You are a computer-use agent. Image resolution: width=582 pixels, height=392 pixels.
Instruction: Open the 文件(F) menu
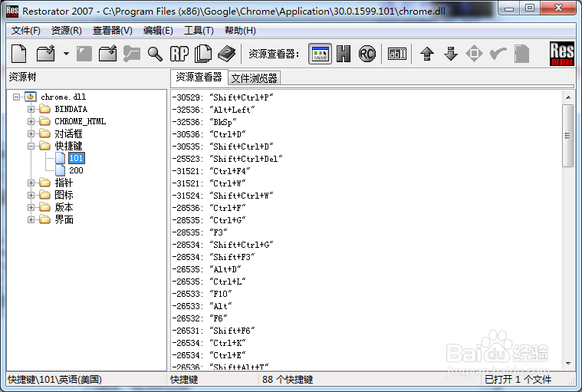[26, 31]
